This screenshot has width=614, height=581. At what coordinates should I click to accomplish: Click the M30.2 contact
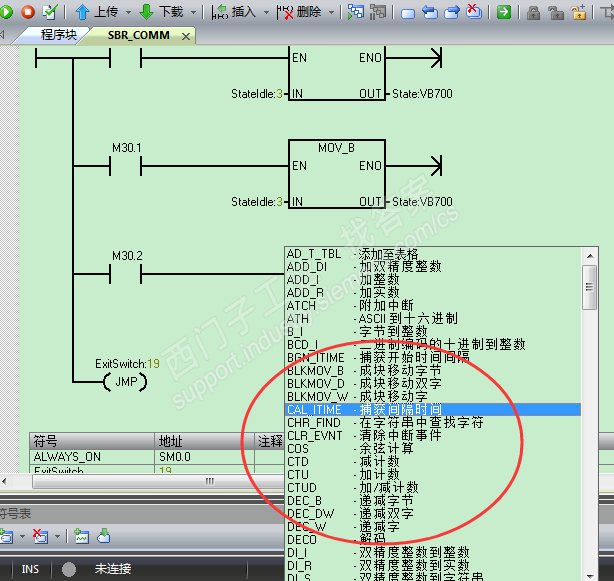[126, 274]
